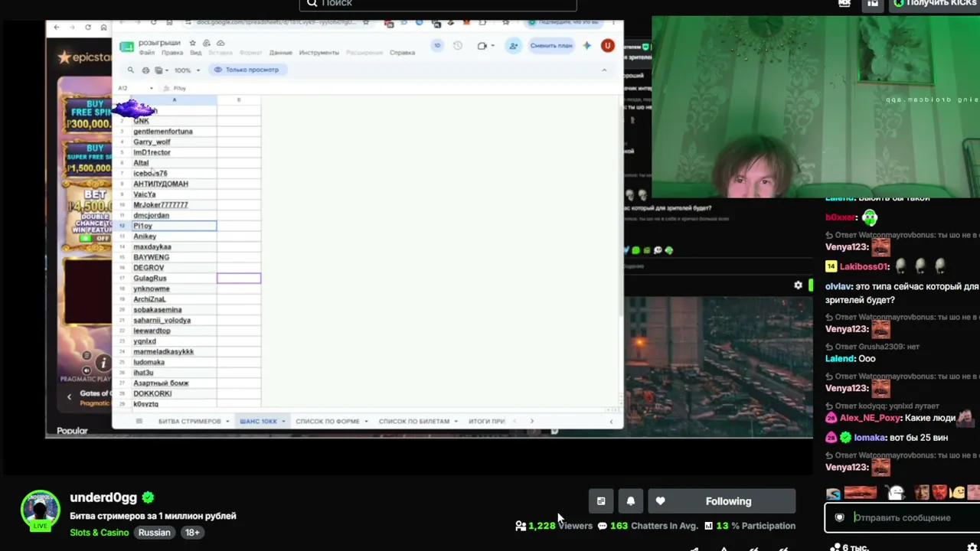Select the cell containing GulagRus

point(174,279)
